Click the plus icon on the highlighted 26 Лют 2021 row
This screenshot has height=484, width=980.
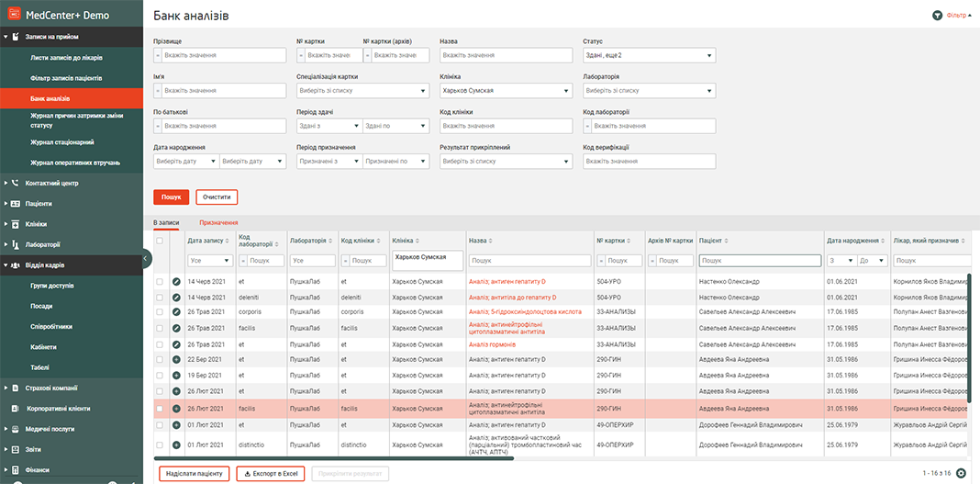pos(176,409)
